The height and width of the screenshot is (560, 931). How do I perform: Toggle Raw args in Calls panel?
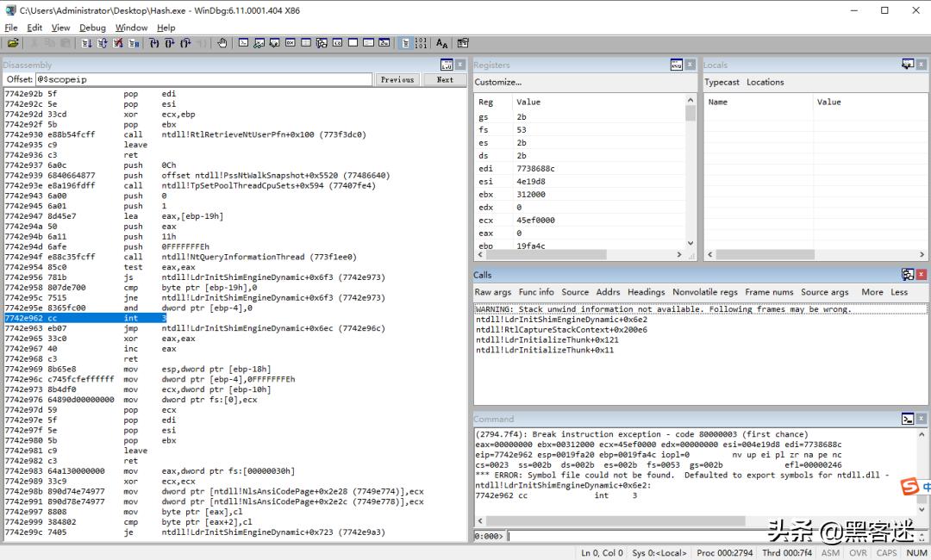(492, 292)
